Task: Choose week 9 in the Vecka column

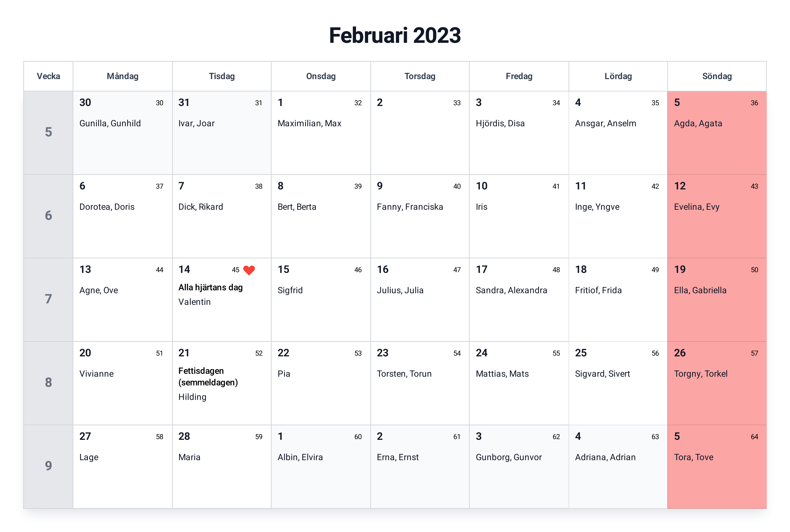Action: click(48, 466)
